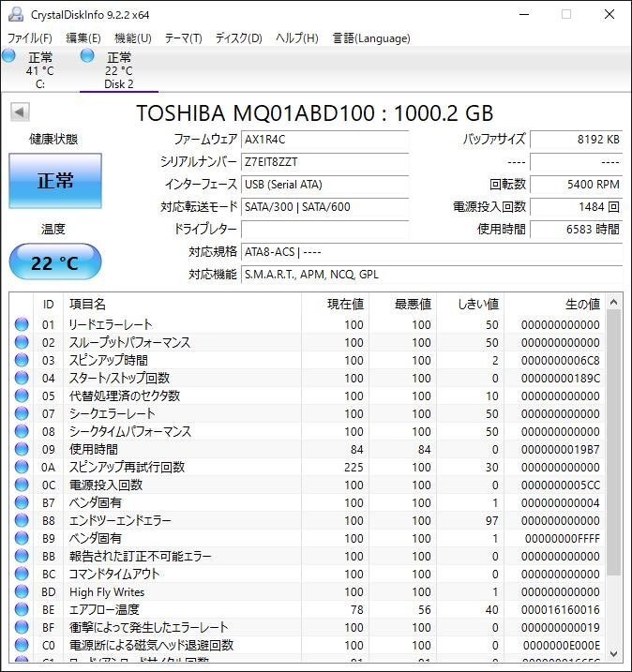
Task: Click status orb of row 0C 電源投入回数
Action: (x=22, y=485)
